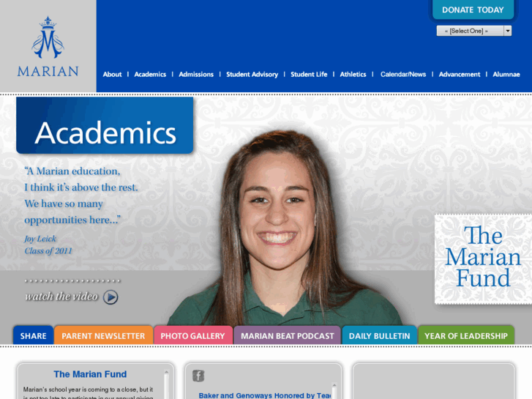Click The Marian Fund banner image
This screenshot has height=399, width=532.
(483, 258)
